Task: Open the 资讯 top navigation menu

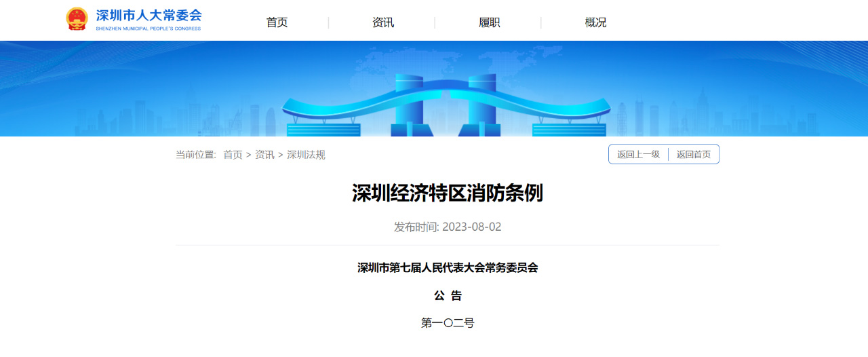Action: point(383,22)
